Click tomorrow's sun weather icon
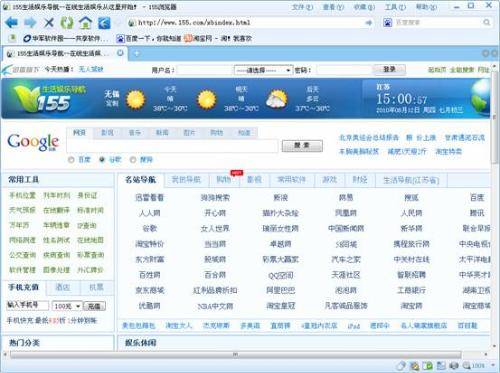This screenshot has width=500, height=373. (206, 100)
